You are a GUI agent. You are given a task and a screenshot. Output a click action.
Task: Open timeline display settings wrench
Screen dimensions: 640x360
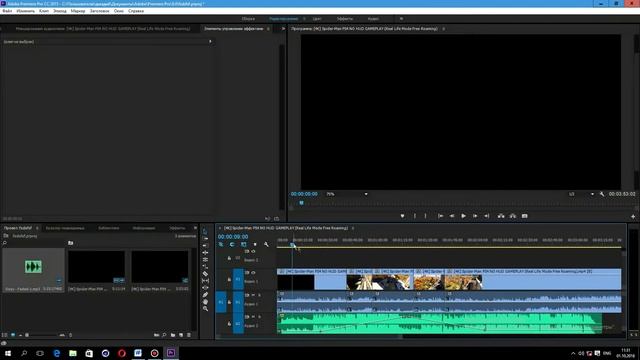[266, 244]
